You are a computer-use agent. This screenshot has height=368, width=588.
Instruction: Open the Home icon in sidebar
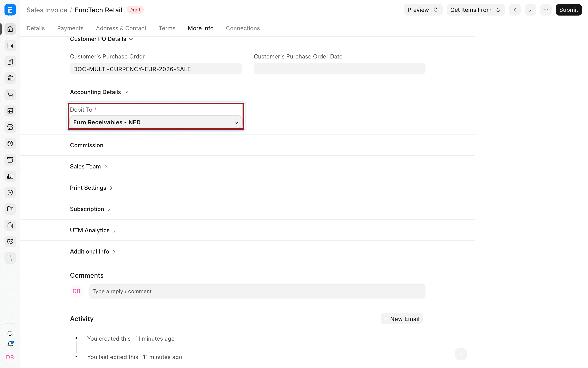click(x=10, y=29)
